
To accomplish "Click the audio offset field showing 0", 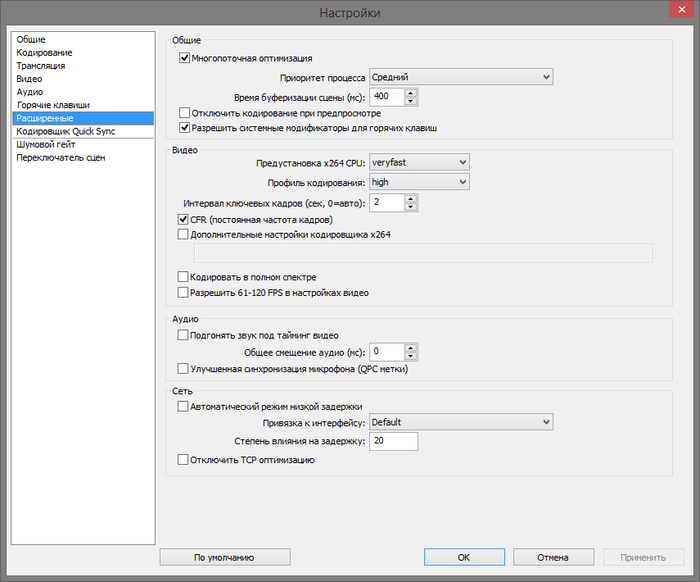I will point(387,352).
